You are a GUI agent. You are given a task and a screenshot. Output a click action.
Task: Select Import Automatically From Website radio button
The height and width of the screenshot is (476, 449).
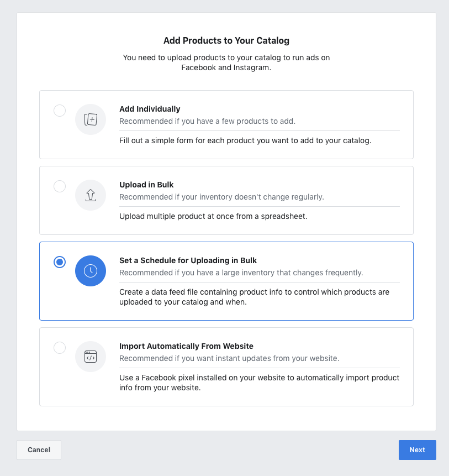[x=60, y=348]
